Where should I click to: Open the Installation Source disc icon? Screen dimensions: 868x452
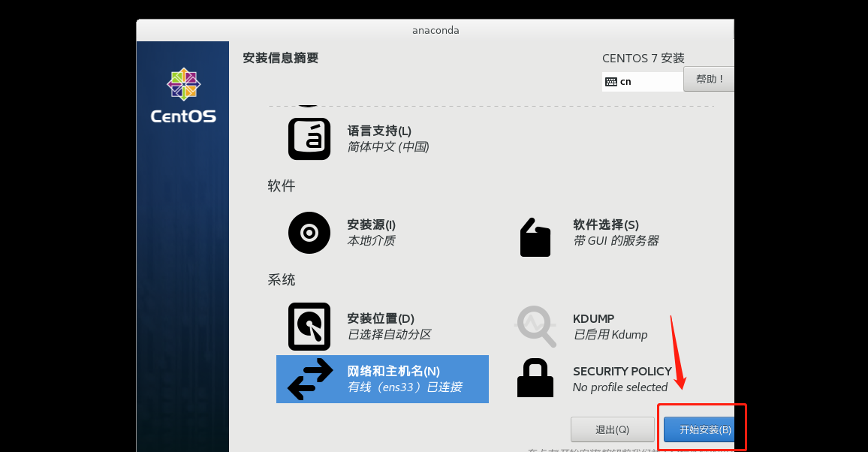pos(309,233)
